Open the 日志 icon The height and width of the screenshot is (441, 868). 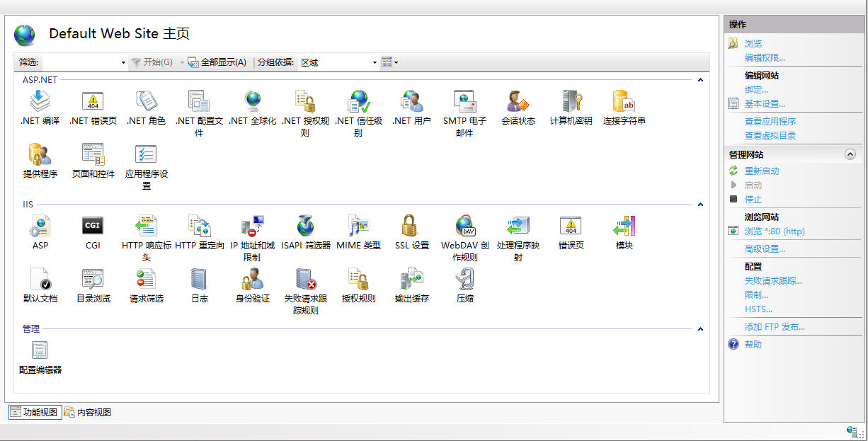click(199, 279)
